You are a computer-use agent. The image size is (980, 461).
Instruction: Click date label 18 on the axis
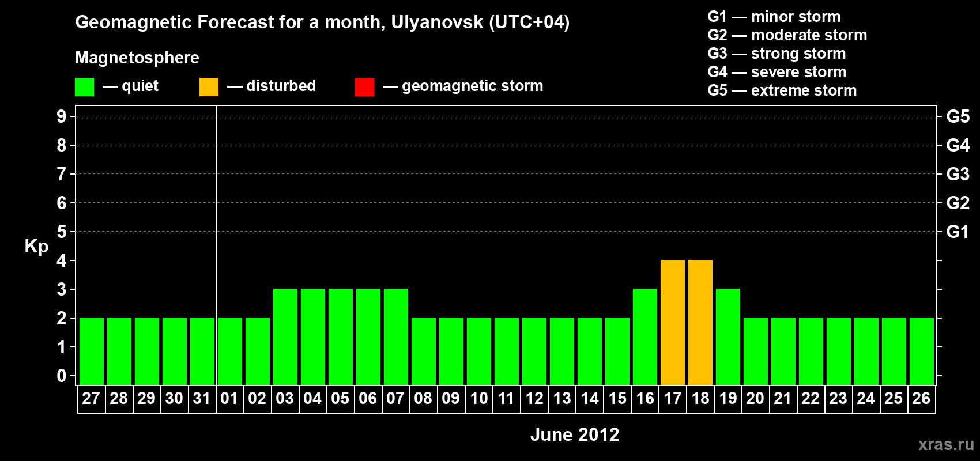click(700, 399)
